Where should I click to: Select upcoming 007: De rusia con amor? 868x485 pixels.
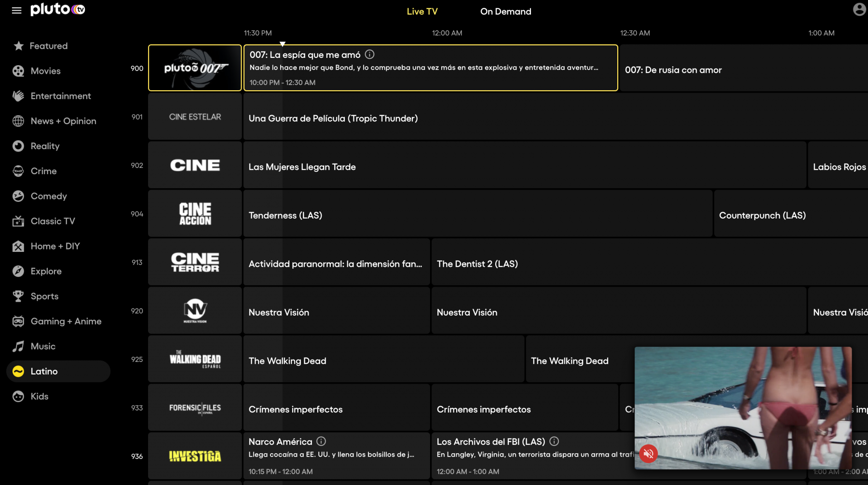pos(673,70)
